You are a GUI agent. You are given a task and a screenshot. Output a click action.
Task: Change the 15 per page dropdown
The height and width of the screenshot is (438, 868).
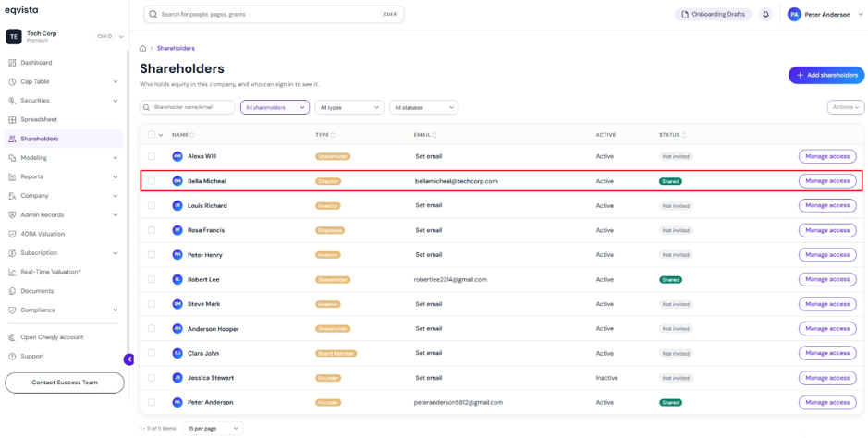[213, 428]
